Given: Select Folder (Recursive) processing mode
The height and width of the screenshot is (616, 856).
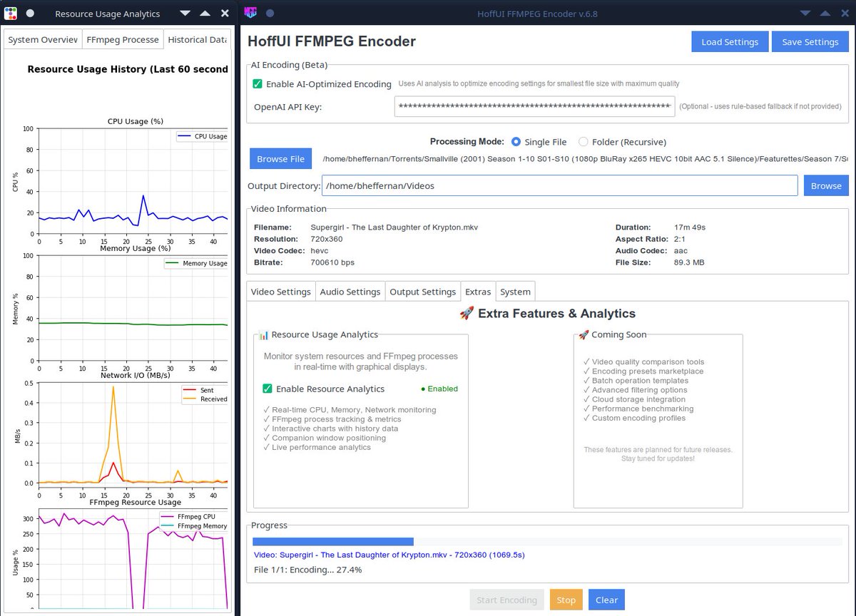Looking at the screenshot, I should (584, 142).
